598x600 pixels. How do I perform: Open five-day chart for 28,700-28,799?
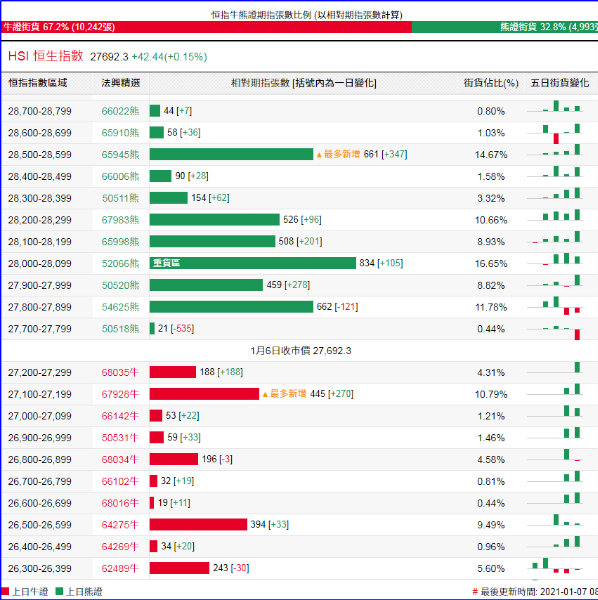coord(554,106)
